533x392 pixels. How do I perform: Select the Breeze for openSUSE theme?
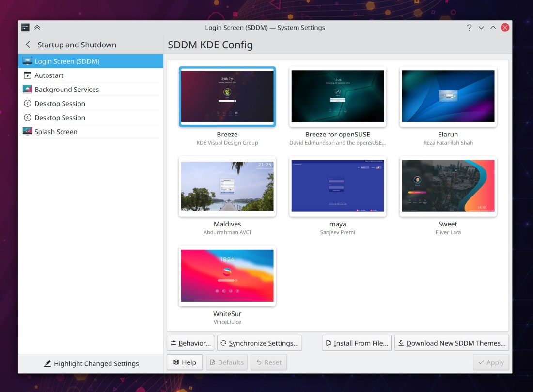(337, 96)
